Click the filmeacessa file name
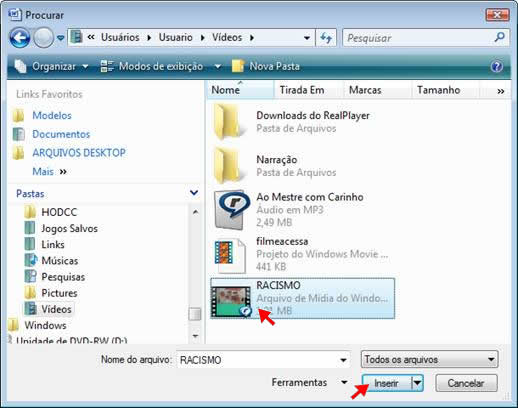Screen dimensions: 518x408 282,241
